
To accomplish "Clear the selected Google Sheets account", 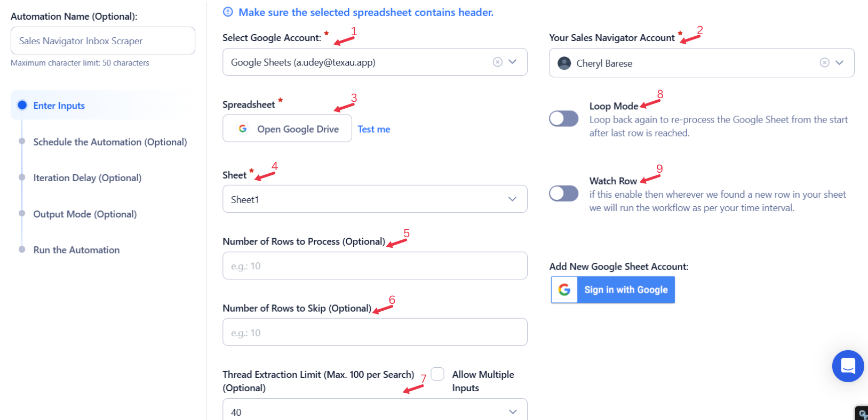I will point(497,62).
